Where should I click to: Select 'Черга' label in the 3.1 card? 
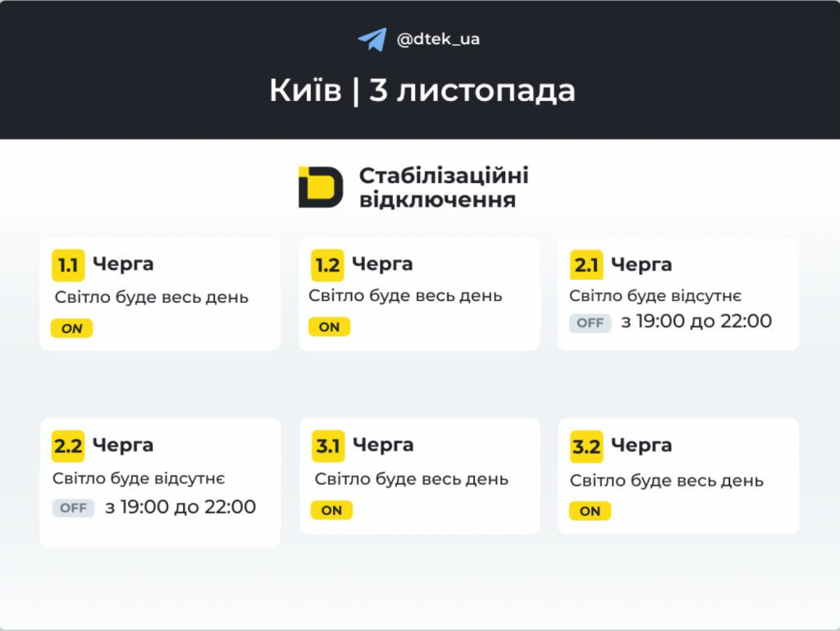click(x=383, y=445)
